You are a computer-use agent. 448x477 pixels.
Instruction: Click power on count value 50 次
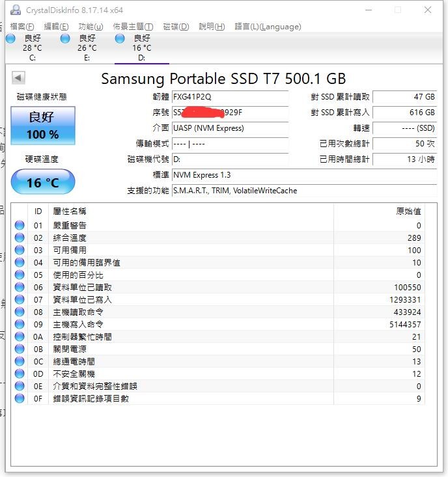tap(405, 144)
